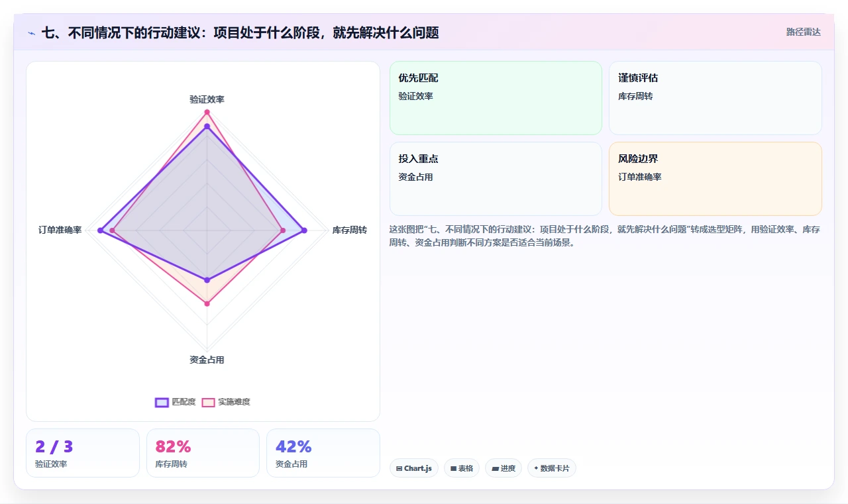Open the 风险边界 card

[715, 179]
